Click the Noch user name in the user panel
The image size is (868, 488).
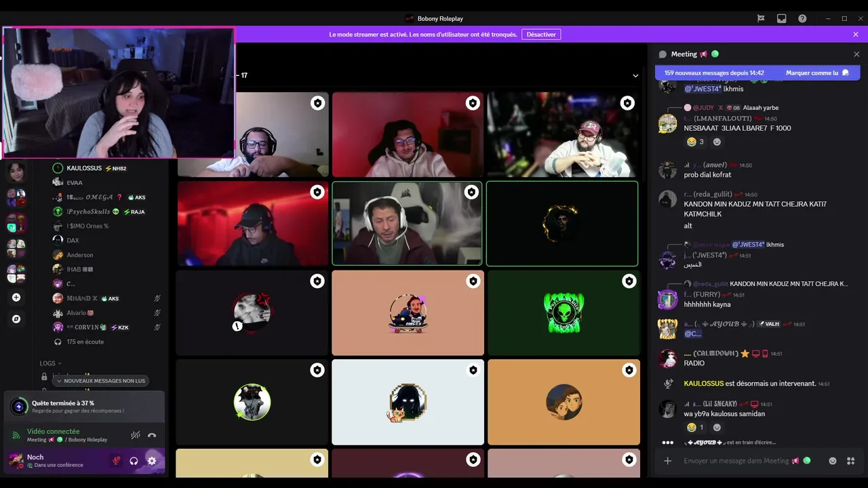click(35, 457)
